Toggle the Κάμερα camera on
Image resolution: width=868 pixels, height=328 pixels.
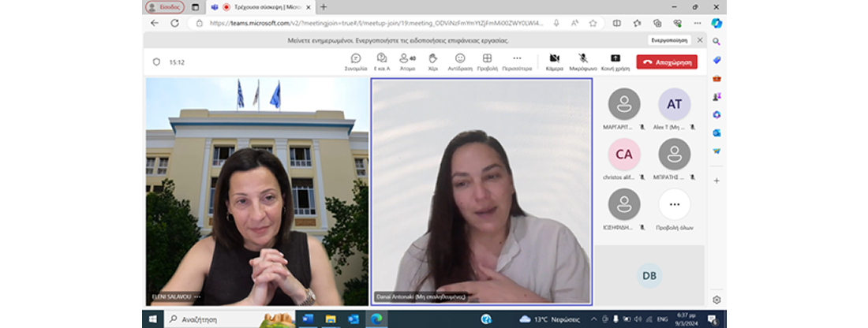tap(554, 62)
